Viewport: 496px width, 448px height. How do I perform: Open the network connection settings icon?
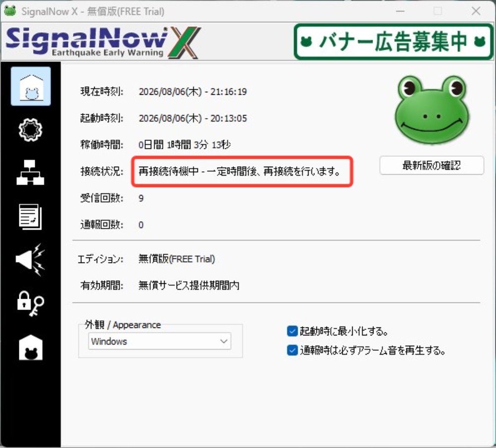coord(30,173)
